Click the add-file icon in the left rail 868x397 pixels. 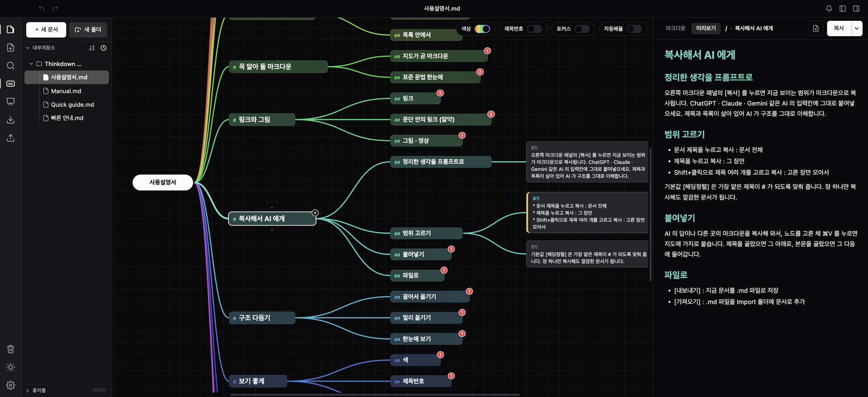click(x=10, y=47)
